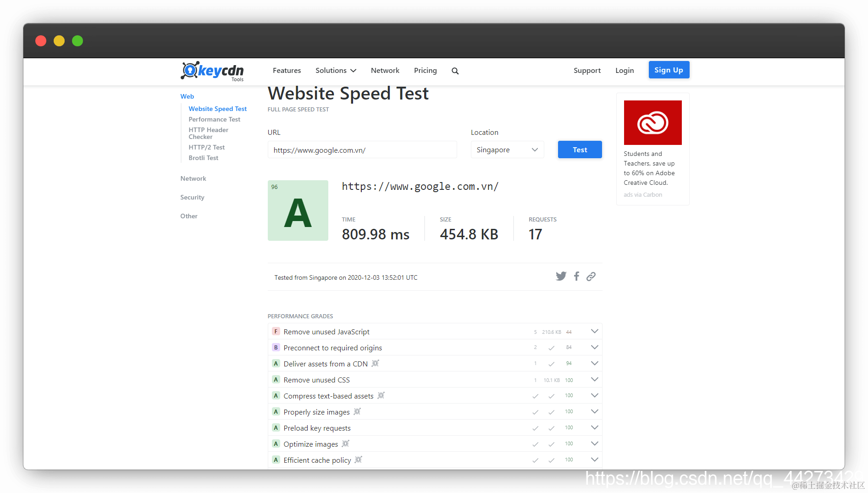Click the Adobe Creative Cloud ad image
This screenshot has width=868, height=493.
coord(652,122)
